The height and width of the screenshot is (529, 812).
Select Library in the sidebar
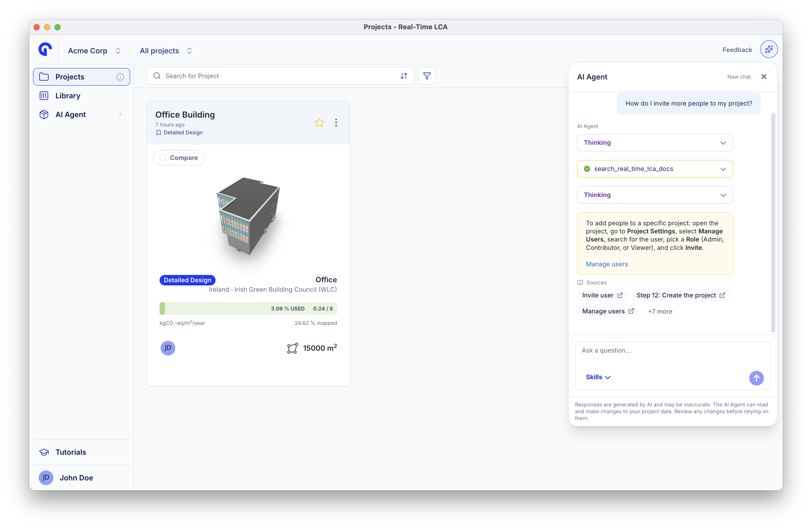[x=81, y=96]
